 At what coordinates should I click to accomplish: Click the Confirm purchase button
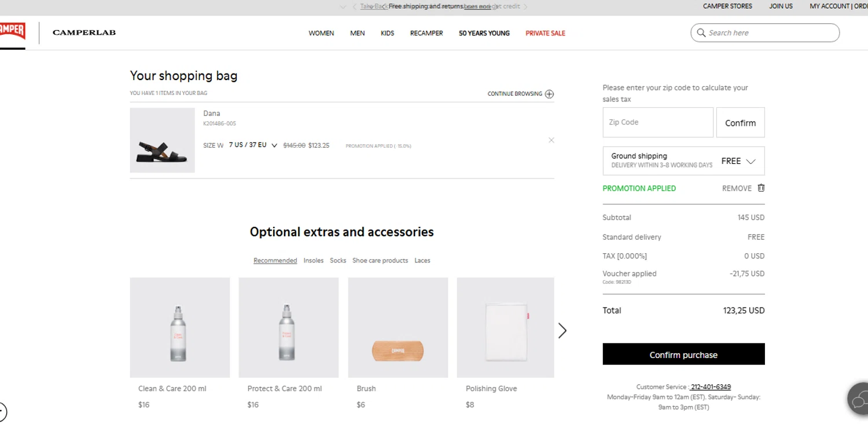pyautogui.click(x=683, y=355)
